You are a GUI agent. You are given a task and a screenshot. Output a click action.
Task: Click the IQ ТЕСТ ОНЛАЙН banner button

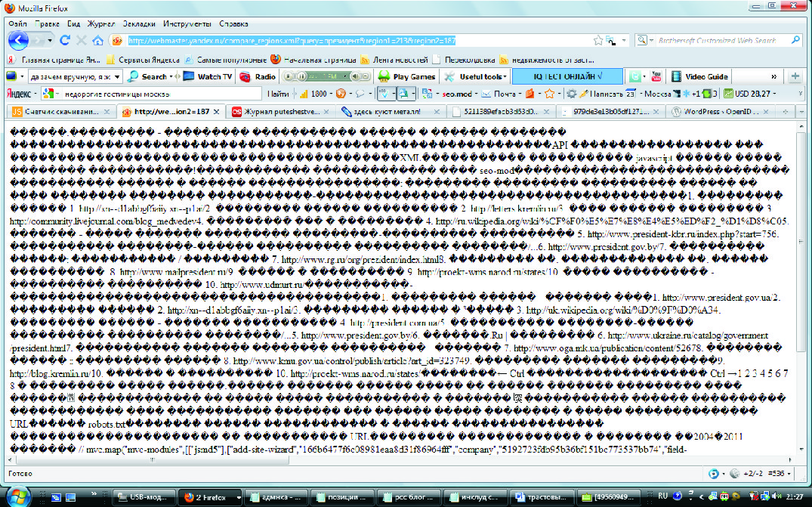tap(567, 76)
